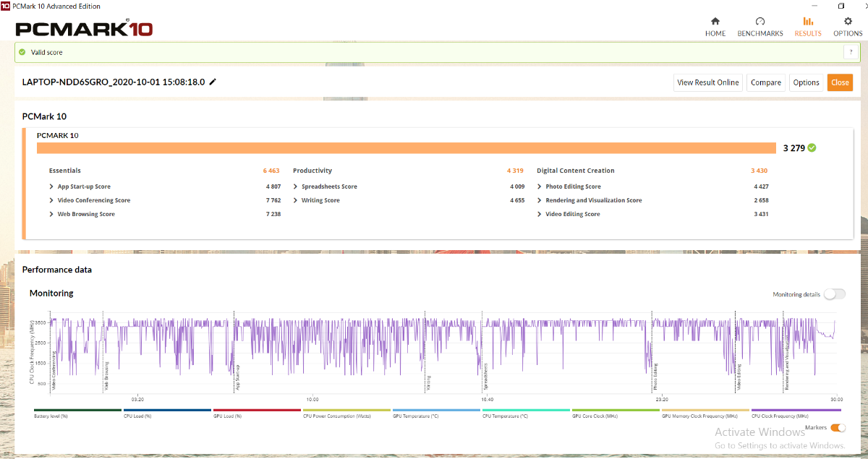This screenshot has width=868, height=459.
Task: Click the green valid score checkmark
Action: [22, 52]
